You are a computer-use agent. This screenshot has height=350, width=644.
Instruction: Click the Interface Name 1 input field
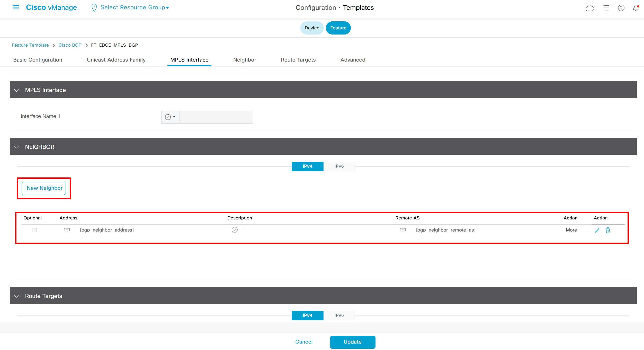[216, 117]
